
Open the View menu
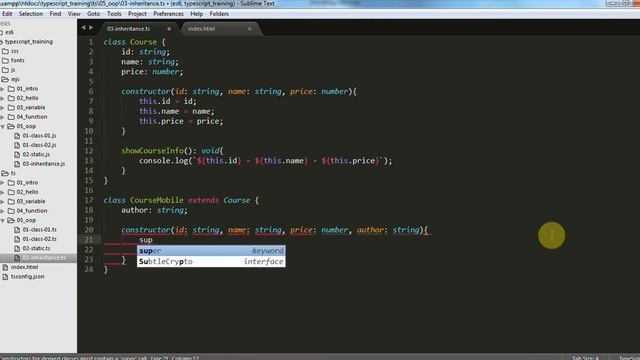click(x=74, y=14)
